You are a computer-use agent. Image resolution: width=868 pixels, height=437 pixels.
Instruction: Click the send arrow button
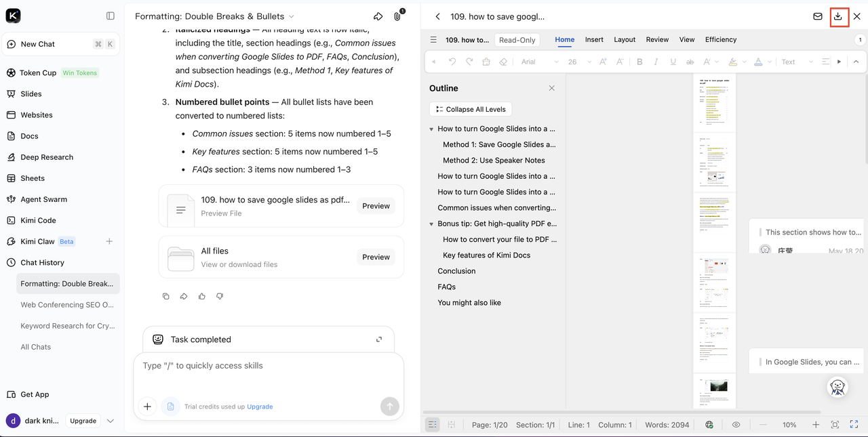(x=389, y=407)
